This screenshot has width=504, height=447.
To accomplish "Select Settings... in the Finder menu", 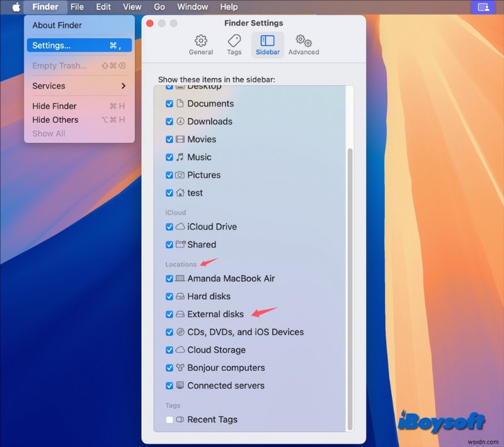I will pos(79,45).
